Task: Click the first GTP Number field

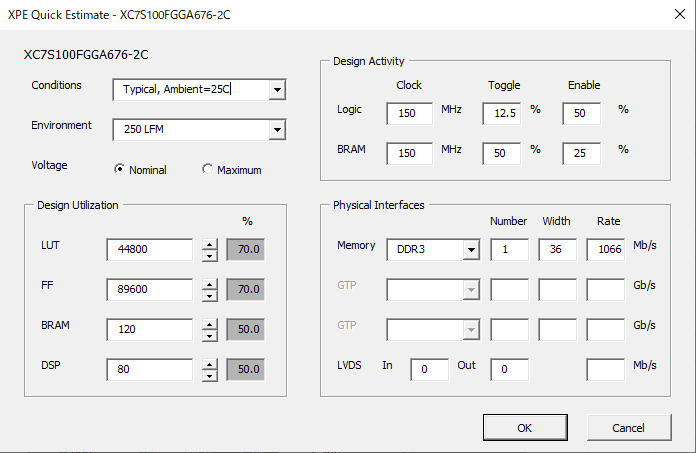Action: (x=510, y=290)
